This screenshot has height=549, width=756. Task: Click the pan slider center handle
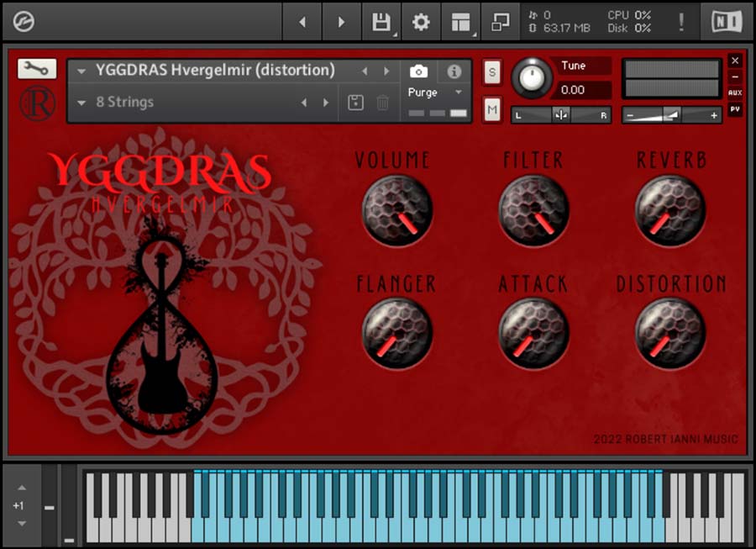click(x=561, y=115)
